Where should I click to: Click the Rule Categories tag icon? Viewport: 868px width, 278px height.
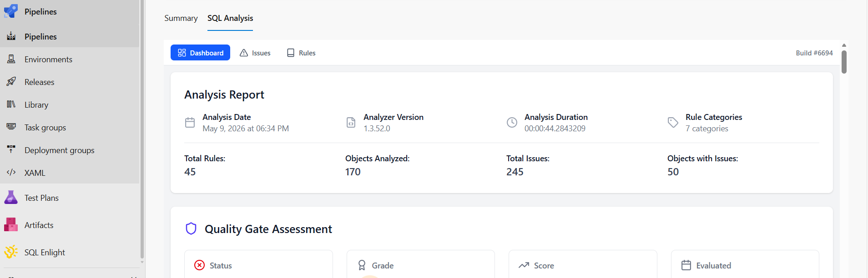pos(673,123)
